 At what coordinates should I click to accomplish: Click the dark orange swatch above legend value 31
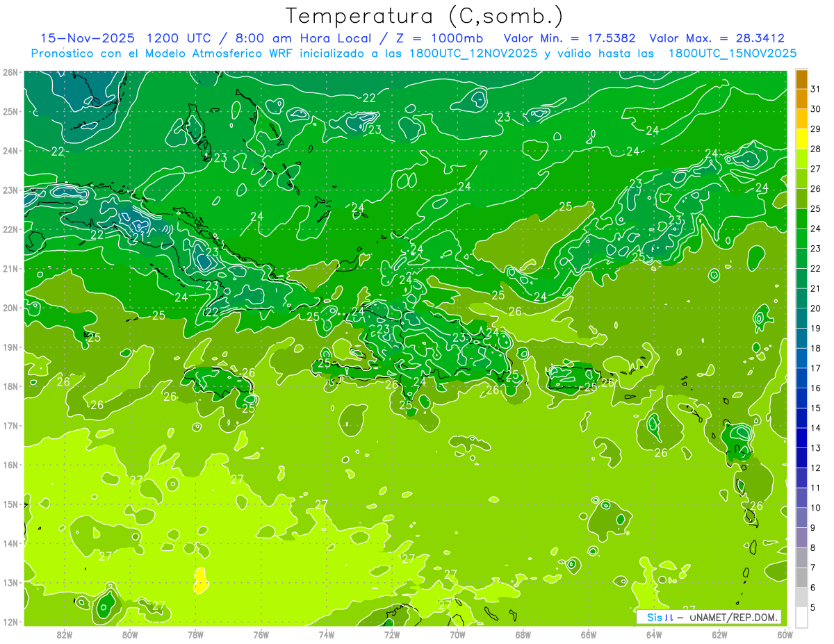(801, 79)
